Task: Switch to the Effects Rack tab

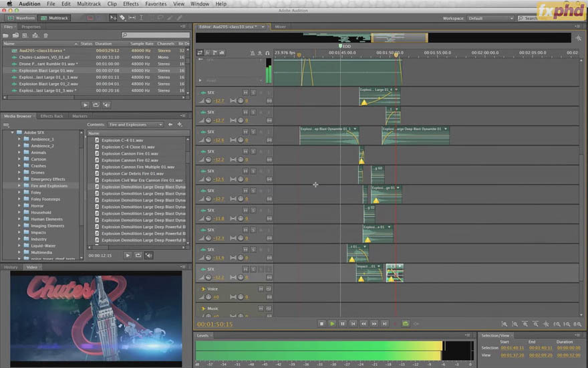Action: click(x=51, y=116)
